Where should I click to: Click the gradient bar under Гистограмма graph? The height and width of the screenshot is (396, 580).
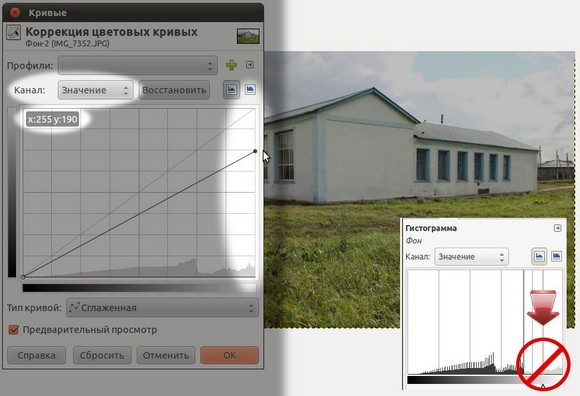coord(485,380)
